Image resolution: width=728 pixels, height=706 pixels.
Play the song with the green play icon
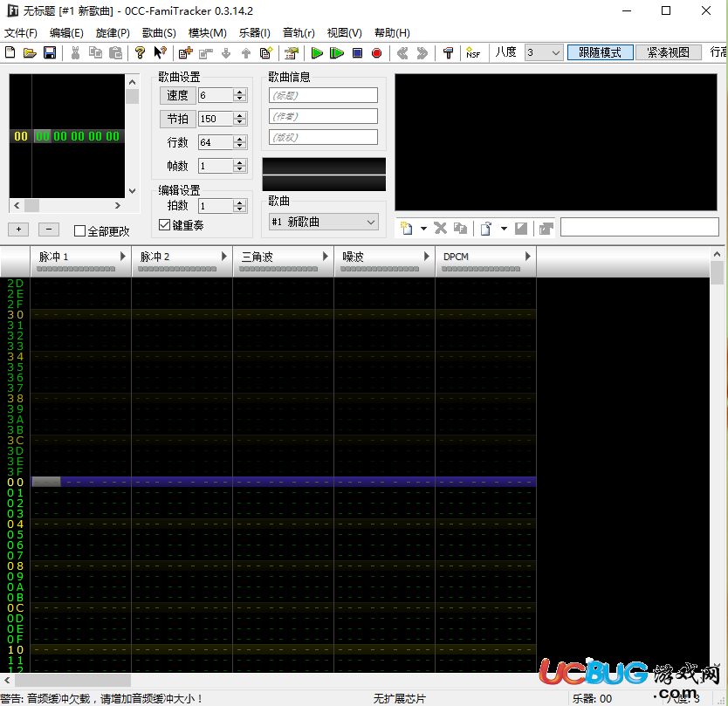[317, 53]
